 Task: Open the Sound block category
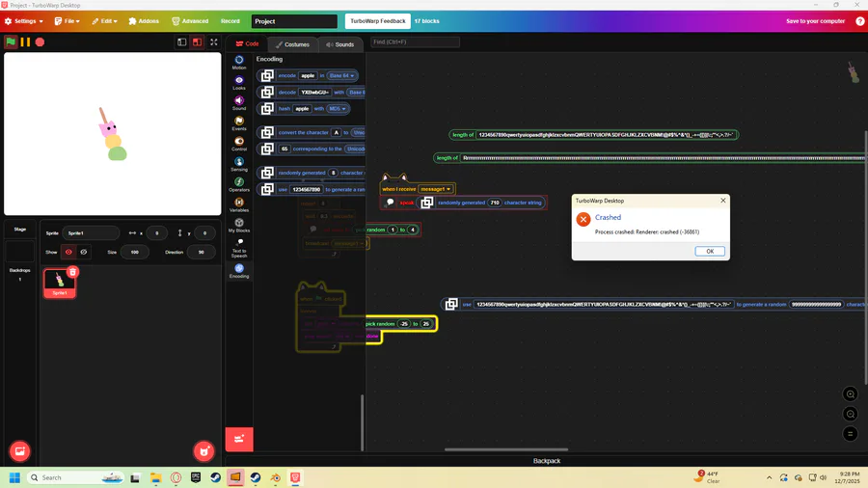click(x=239, y=103)
